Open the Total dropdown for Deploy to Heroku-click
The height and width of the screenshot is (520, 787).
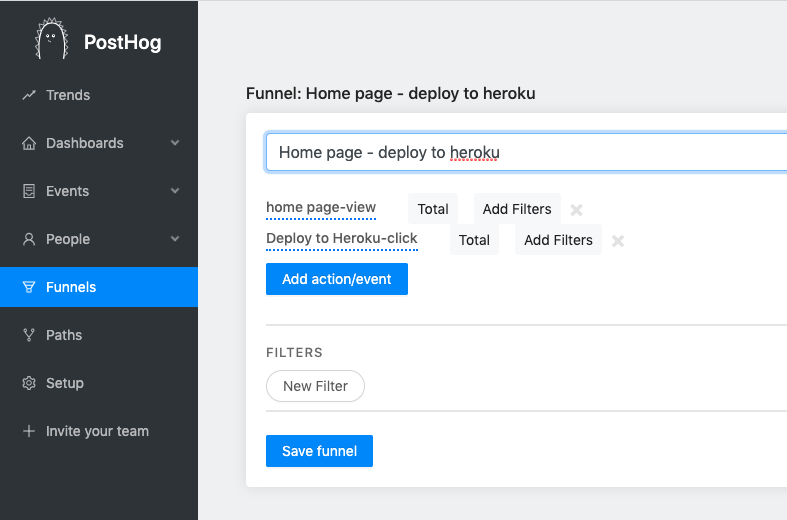(474, 240)
